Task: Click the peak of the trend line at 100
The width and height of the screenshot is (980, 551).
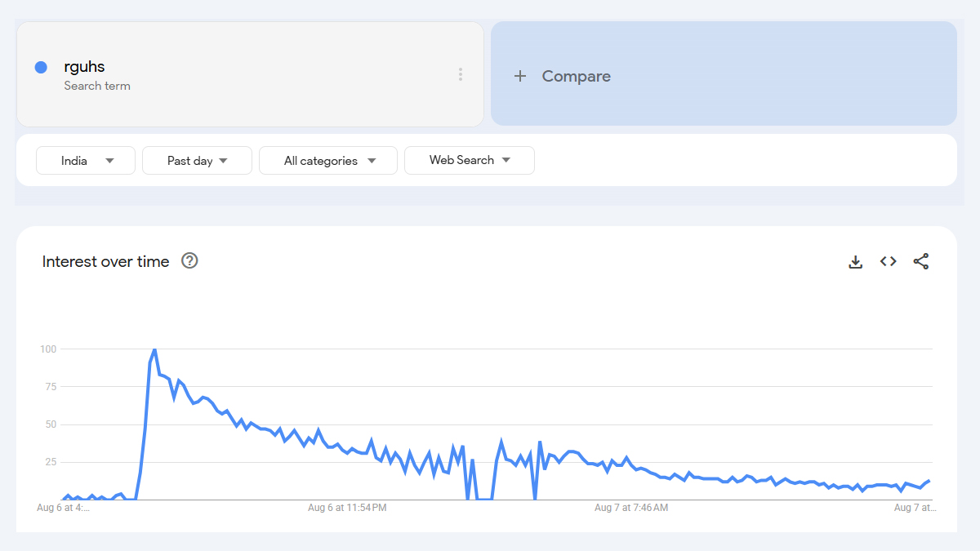Action: (155, 349)
